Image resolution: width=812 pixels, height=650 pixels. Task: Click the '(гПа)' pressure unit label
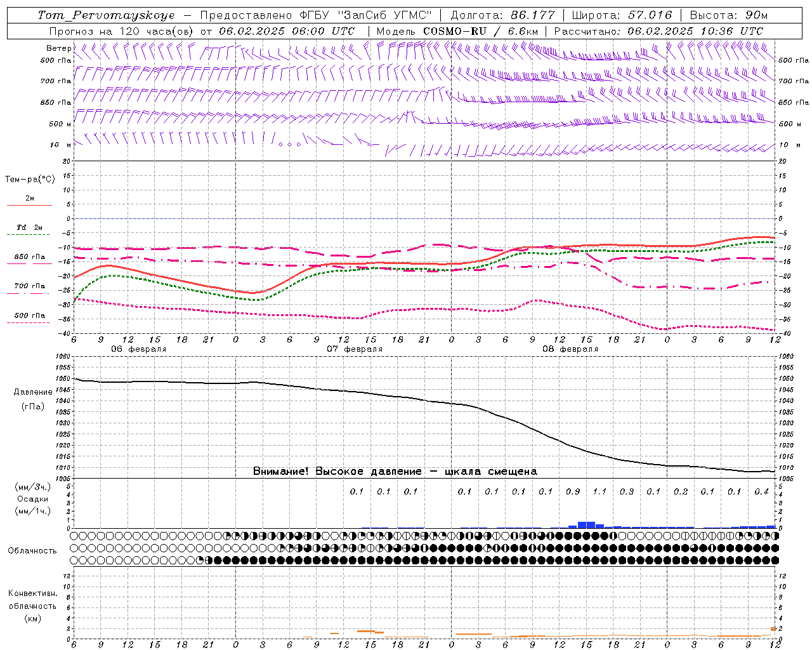click(33, 406)
